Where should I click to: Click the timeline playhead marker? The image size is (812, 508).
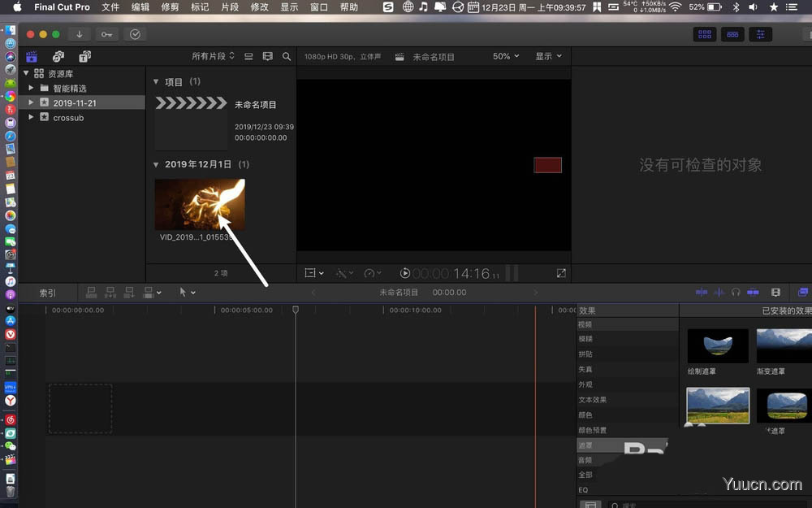click(296, 310)
